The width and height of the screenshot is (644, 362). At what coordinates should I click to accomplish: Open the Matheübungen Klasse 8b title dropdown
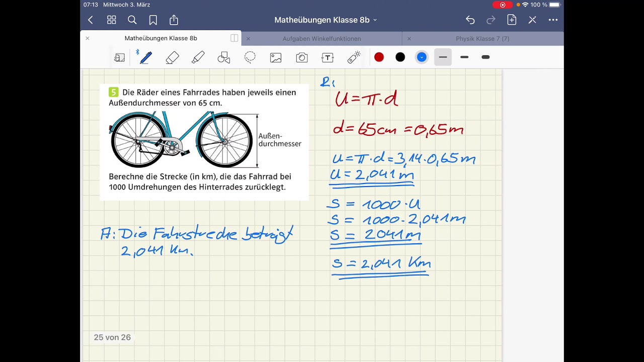[326, 20]
